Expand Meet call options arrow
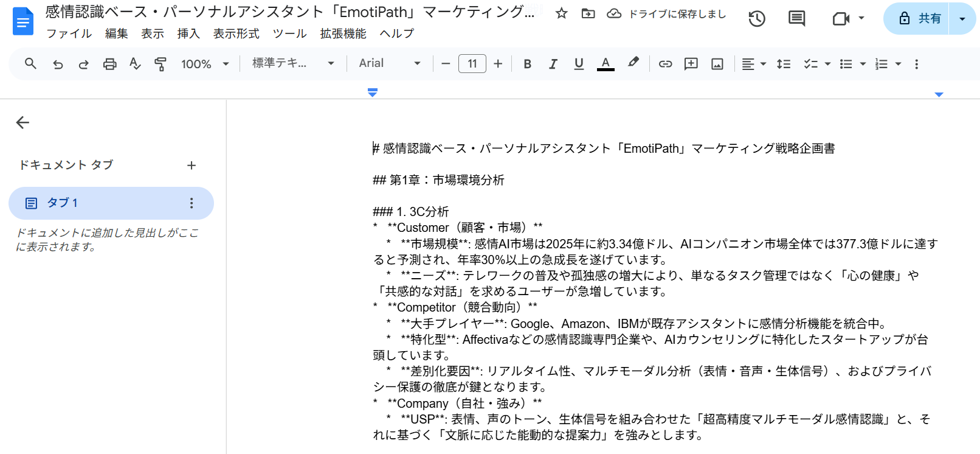 click(x=861, y=19)
